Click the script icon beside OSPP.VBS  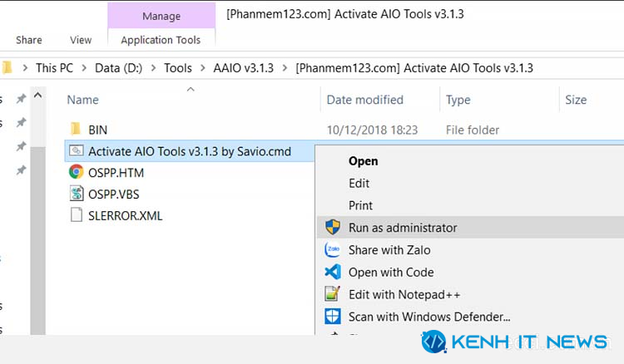[x=77, y=194]
